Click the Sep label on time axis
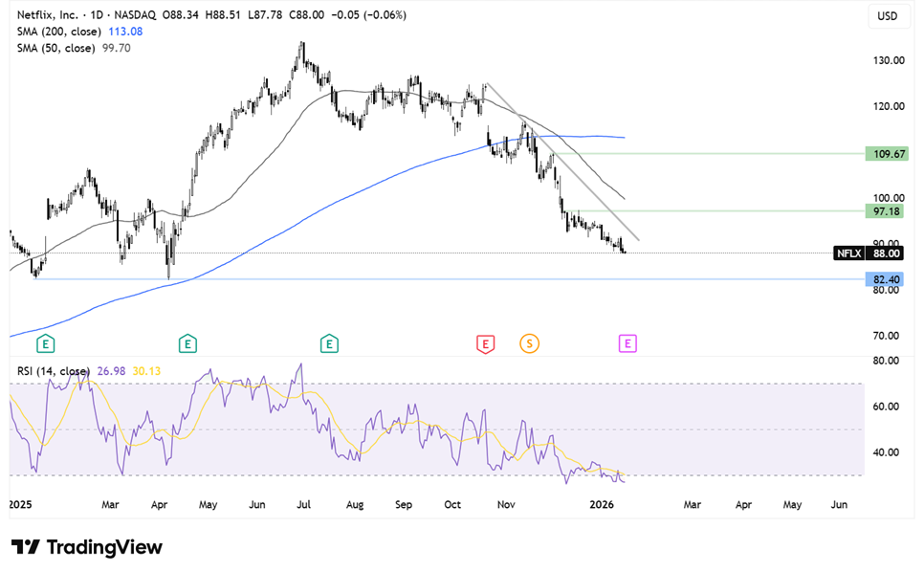The width and height of the screenshot is (924, 572). [x=404, y=505]
